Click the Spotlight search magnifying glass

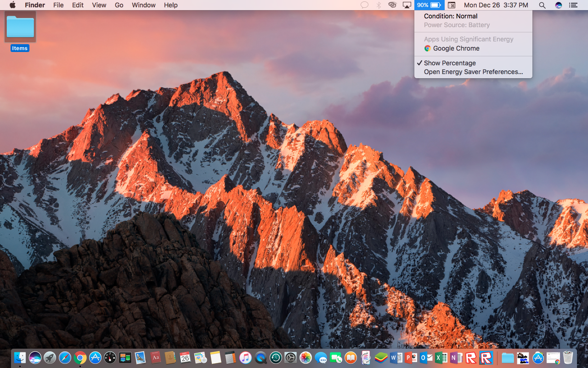tap(542, 5)
